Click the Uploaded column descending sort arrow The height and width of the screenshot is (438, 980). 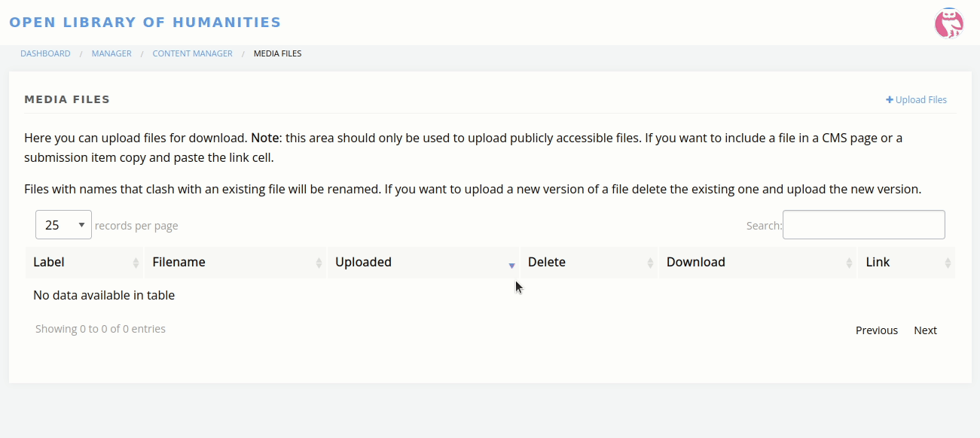[511, 265]
